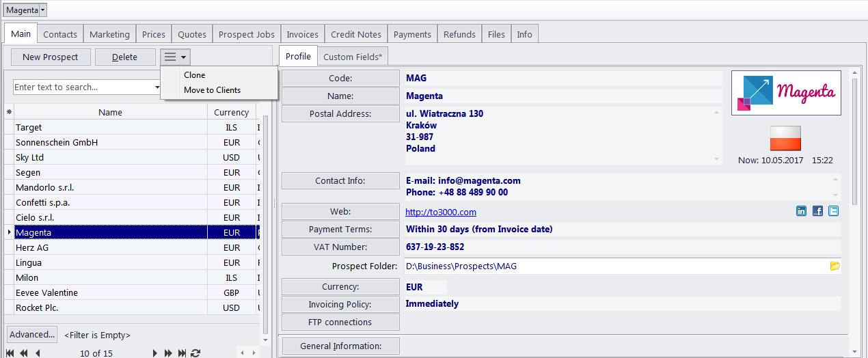Click the search text input field
The image size is (868, 358).
coord(82,87)
